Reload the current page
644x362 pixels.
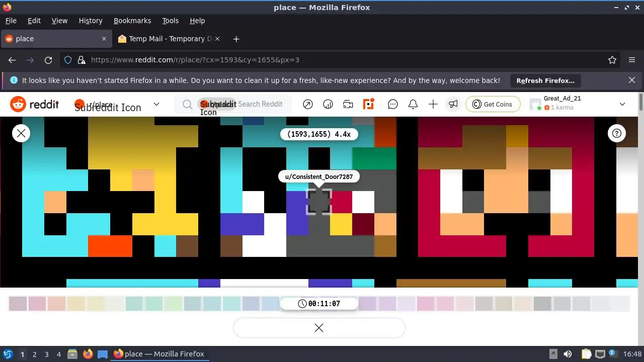tap(48, 60)
